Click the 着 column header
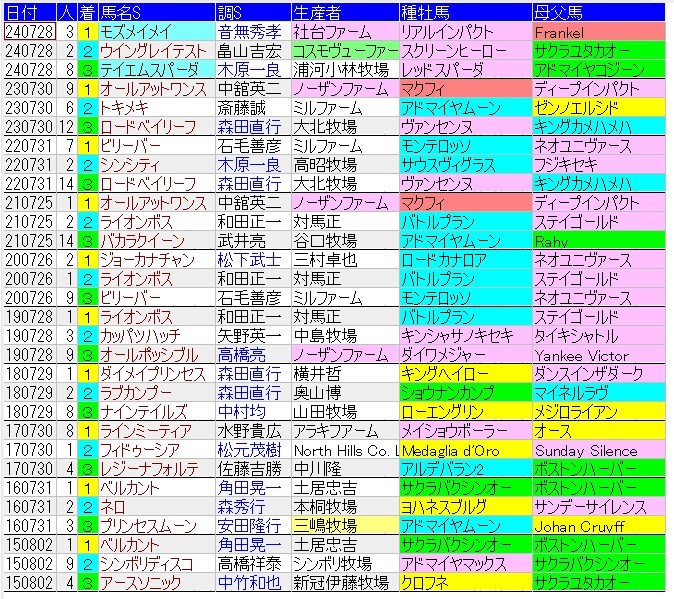This screenshot has height=599, width=674. (88, 13)
